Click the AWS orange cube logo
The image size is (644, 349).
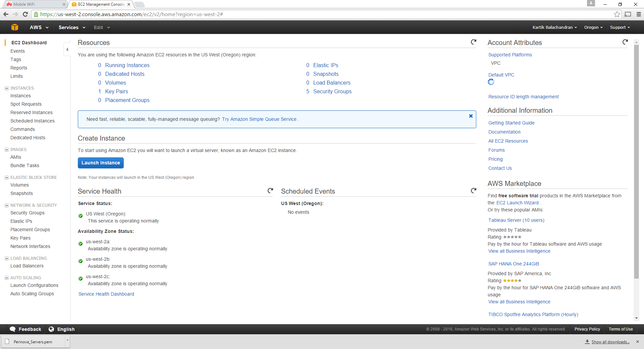(x=15, y=27)
